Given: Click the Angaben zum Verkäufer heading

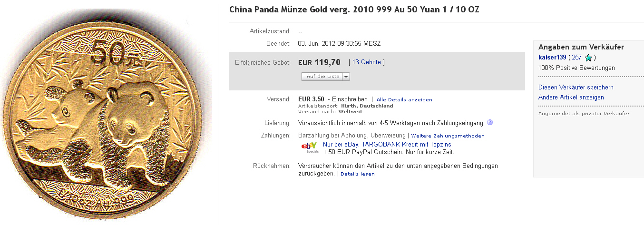Looking at the screenshot, I should tap(581, 47).
